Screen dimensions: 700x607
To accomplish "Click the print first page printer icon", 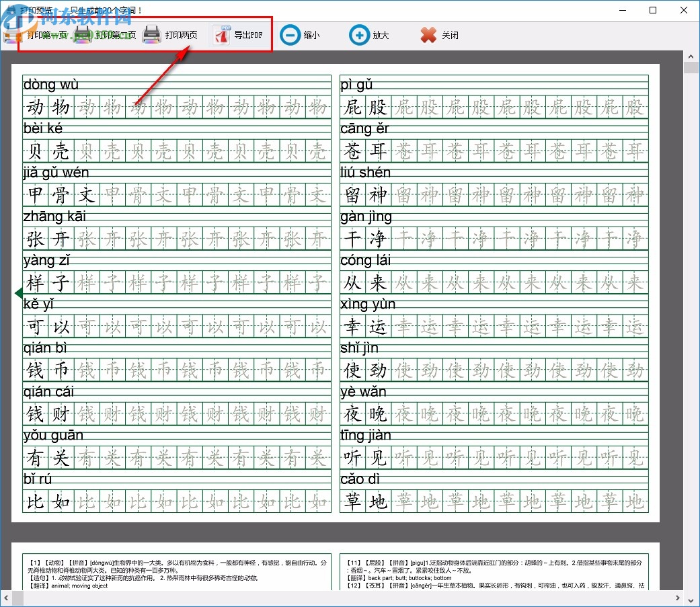I will point(13,35).
